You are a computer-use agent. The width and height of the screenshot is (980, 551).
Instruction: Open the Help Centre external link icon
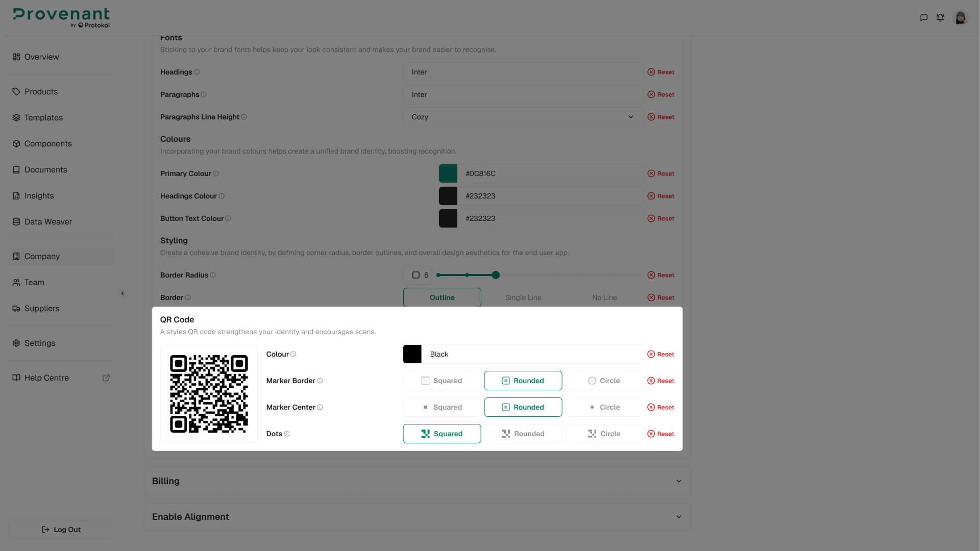click(106, 378)
